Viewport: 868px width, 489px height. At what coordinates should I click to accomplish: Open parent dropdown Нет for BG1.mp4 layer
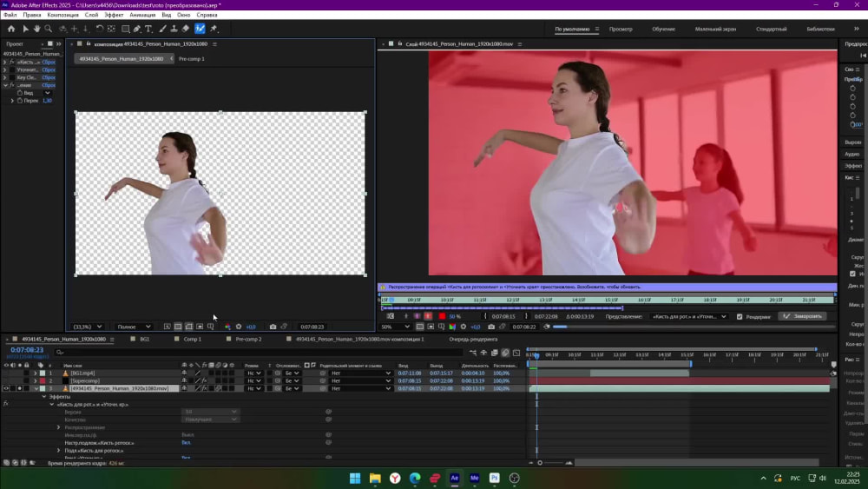click(x=361, y=373)
